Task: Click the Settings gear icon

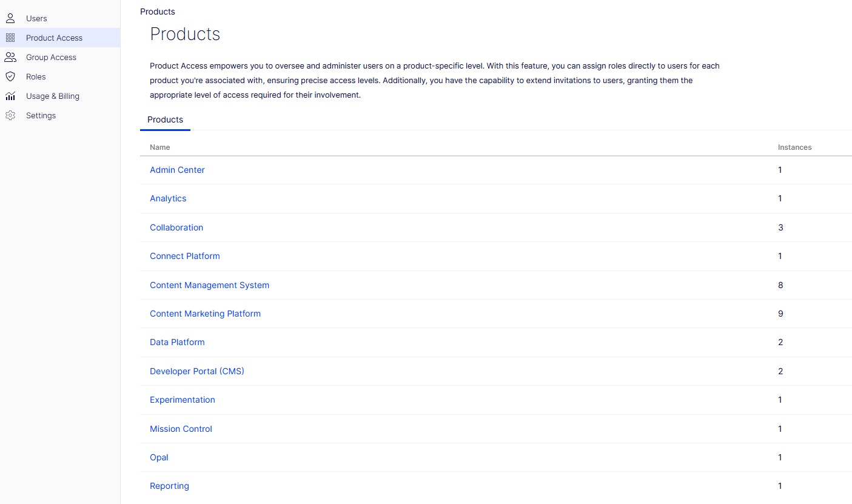Action: [x=10, y=115]
